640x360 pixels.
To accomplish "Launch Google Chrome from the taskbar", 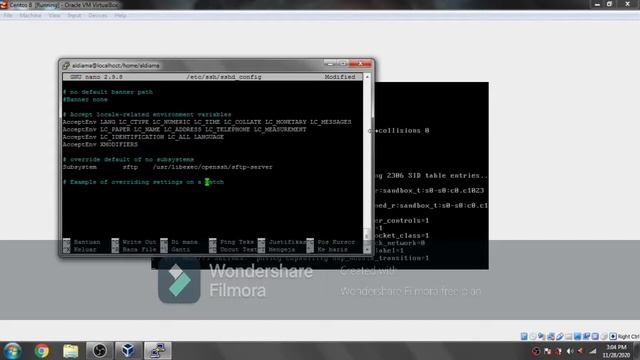I will click(41, 351).
